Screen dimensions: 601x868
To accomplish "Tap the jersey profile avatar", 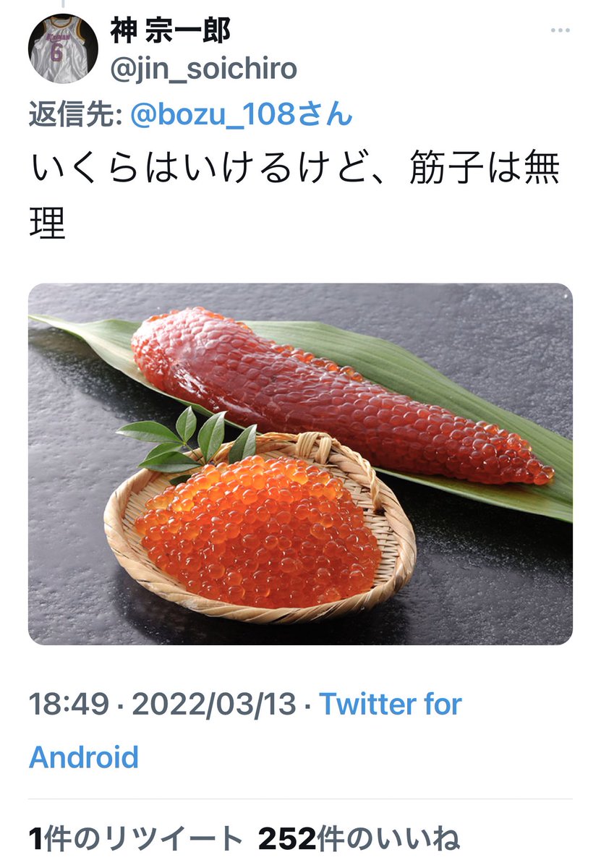I will point(63,48).
